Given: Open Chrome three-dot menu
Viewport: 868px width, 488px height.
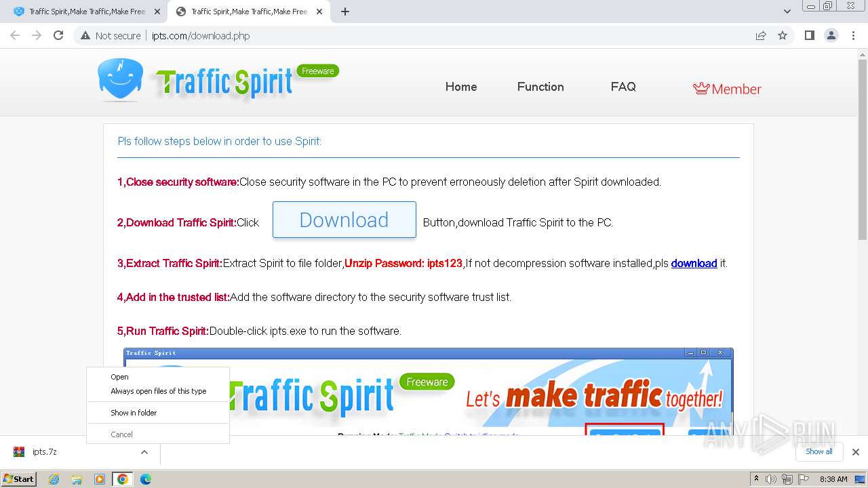Looking at the screenshot, I should (x=853, y=35).
